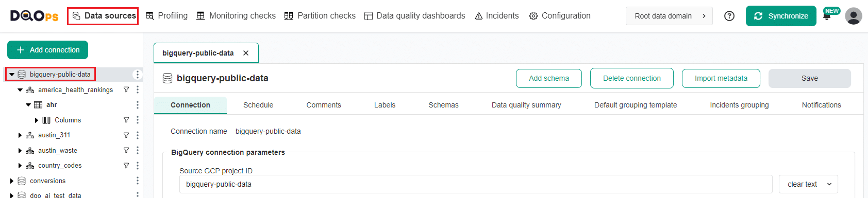Switch to the Schemas tab
The height and width of the screenshot is (198, 868).
pyautogui.click(x=443, y=105)
